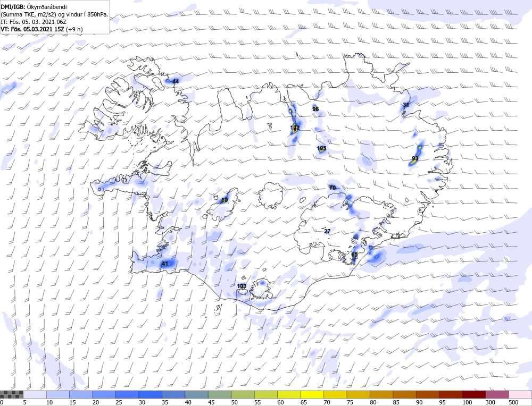Click the legend scale number 300
Screen dimensions: 532x406
[x=489, y=402]
